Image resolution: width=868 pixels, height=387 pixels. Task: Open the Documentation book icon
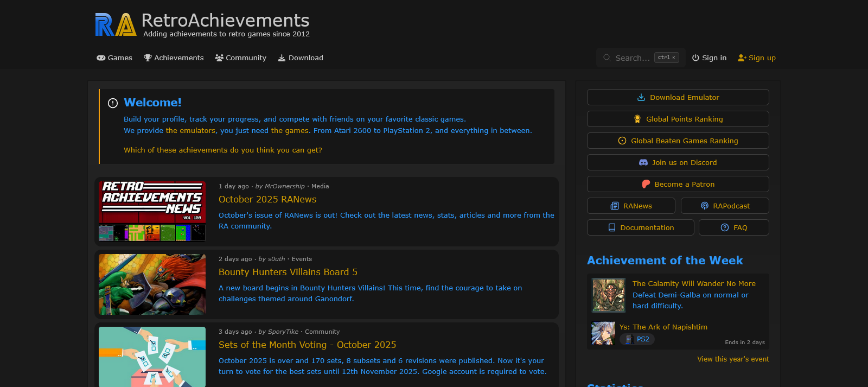coord(612,228)
